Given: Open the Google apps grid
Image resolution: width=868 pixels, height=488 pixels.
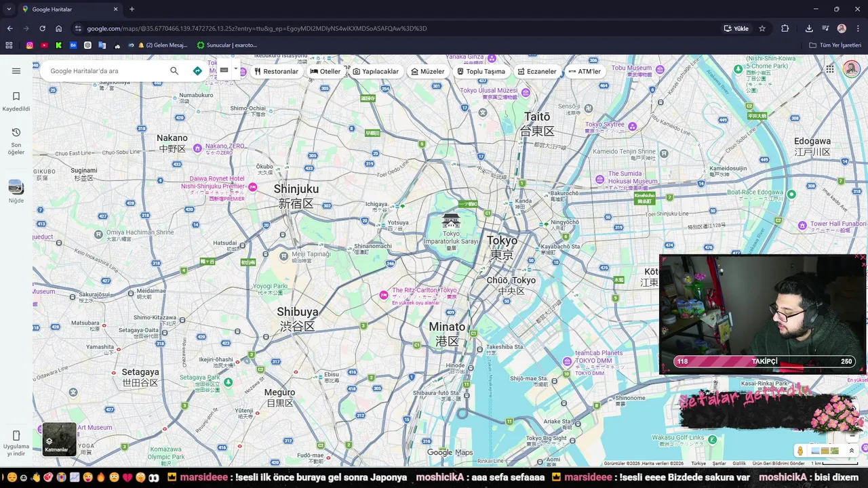Looking at the screenshot, I should 830,69.
